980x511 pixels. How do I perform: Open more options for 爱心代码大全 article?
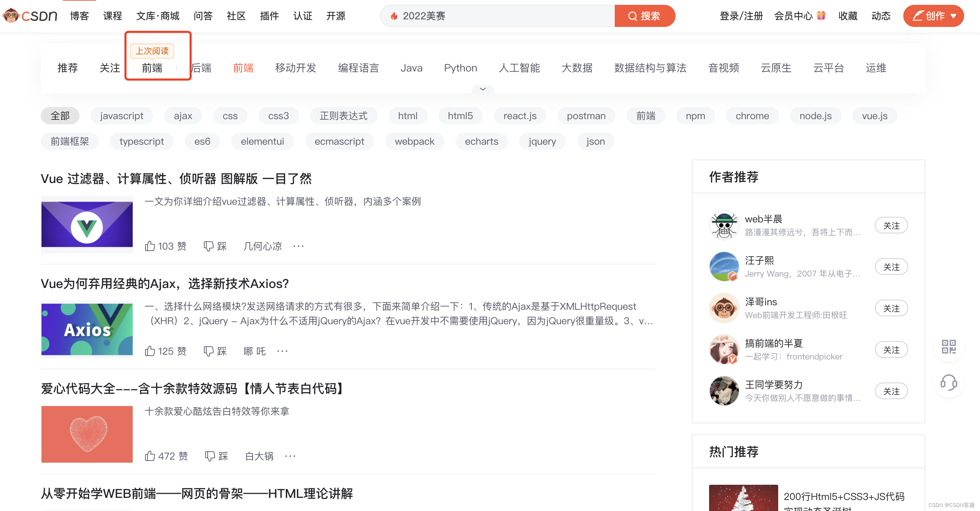click(290, 456)
